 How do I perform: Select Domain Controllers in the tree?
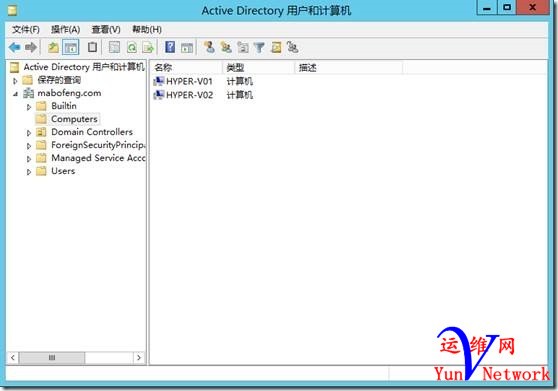pyautogui.click(x=92, y=132)
